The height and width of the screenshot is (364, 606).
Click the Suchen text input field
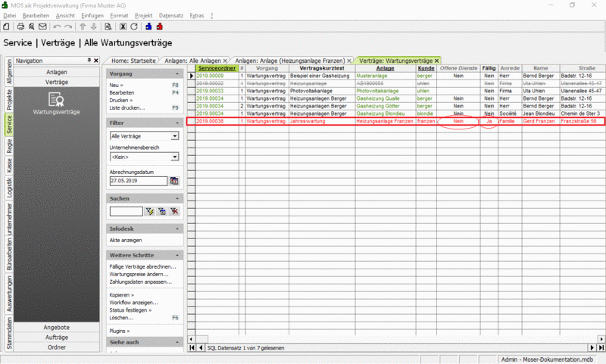tap(127, 211)
